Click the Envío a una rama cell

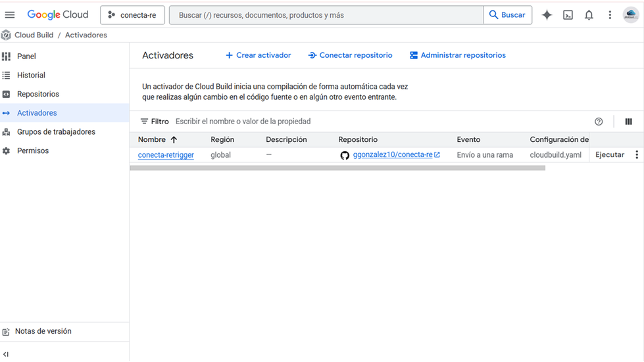pos(485,155)
